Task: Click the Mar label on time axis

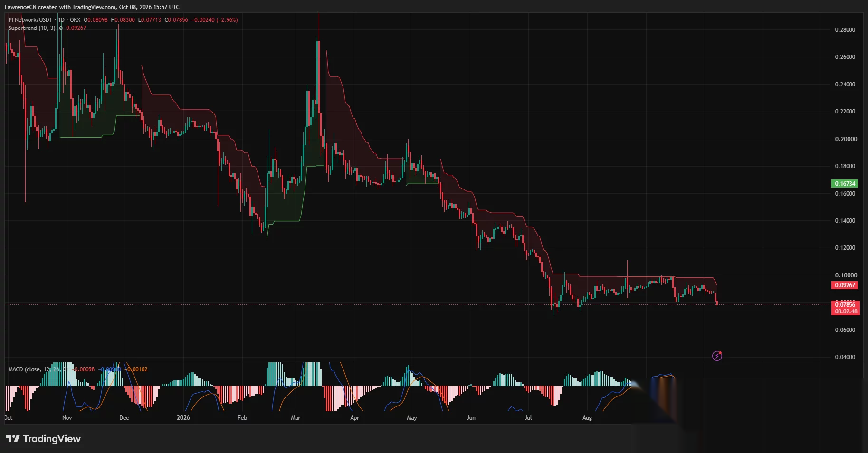Action: [x=296, y=418]
